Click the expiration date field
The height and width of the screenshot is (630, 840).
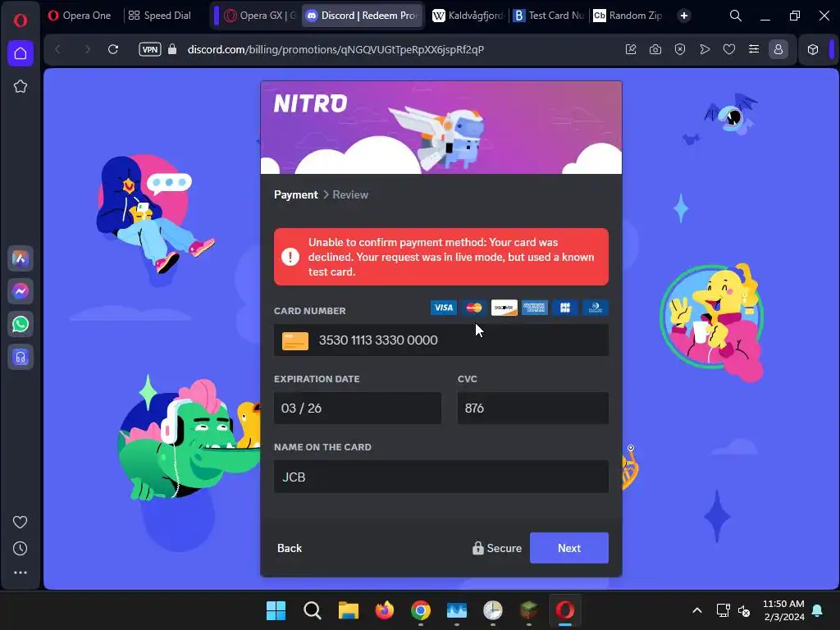[358, 409]
